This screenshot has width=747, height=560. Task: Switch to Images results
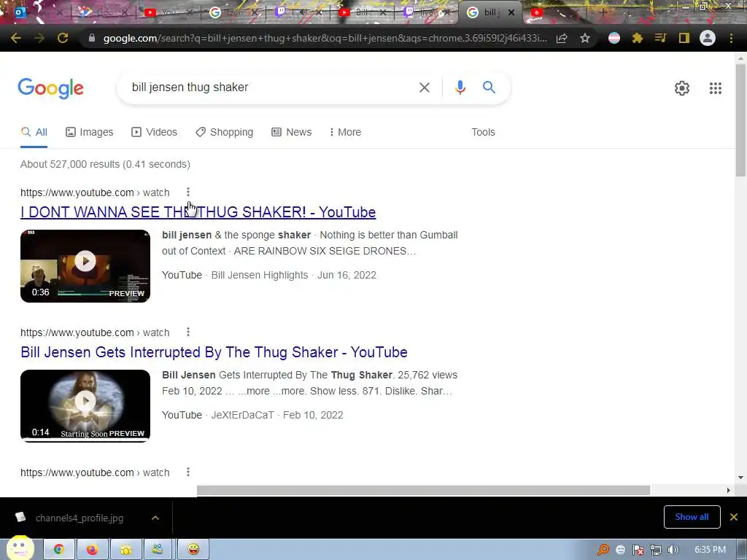coord(90,132)
